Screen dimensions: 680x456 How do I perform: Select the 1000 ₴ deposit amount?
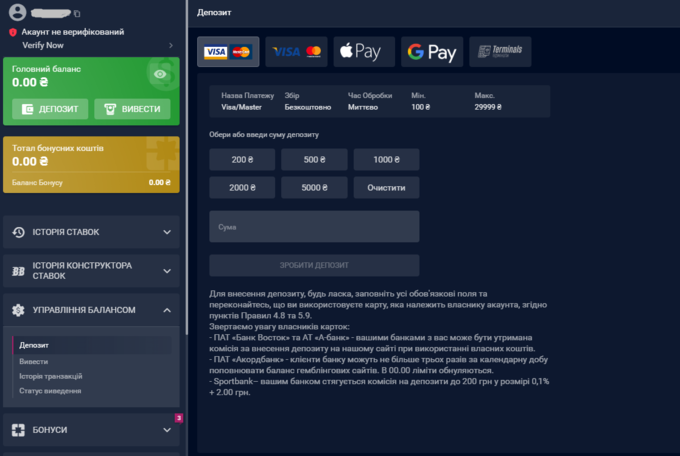click(384, 159)
